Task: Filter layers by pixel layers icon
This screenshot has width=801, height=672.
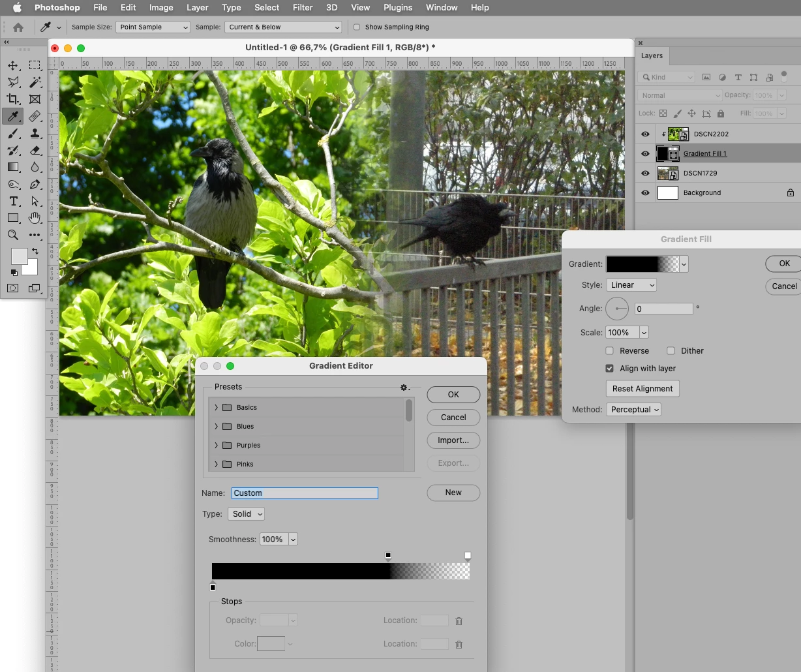Action: point(706,77)
